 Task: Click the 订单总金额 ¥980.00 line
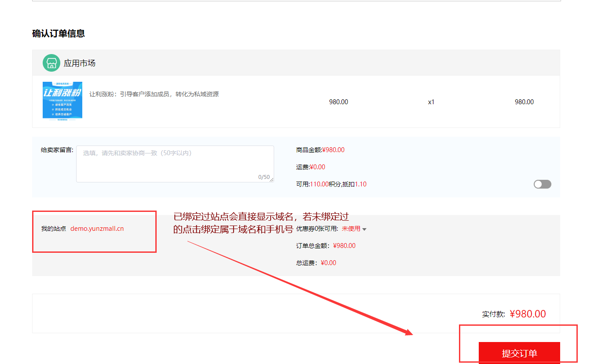326,246
